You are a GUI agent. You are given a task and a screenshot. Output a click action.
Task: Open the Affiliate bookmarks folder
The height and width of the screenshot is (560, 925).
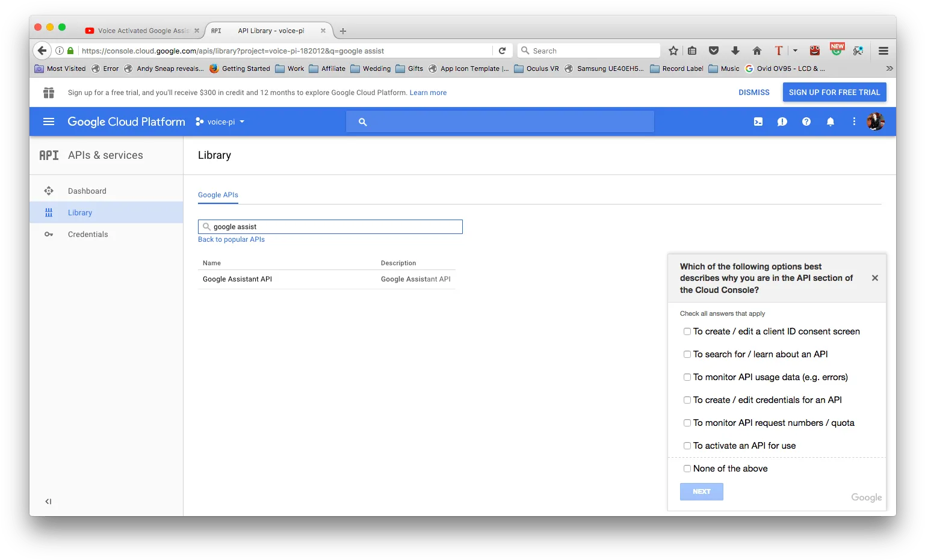327,69
